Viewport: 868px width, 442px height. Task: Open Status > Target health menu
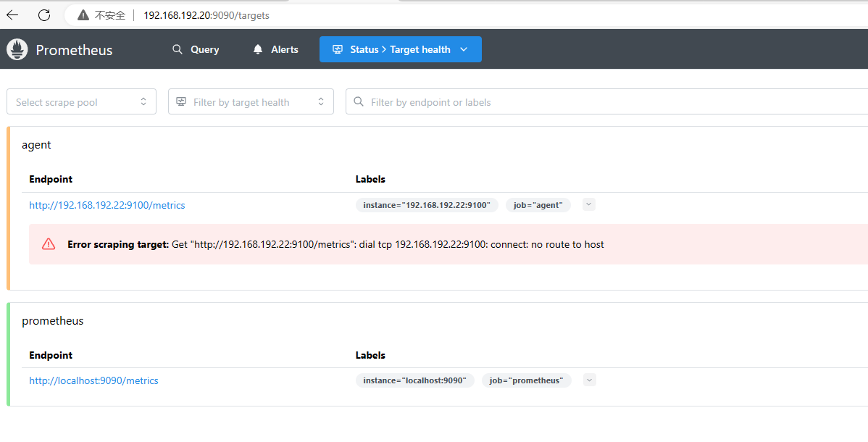pyautogui.click(x=400, y=49)
